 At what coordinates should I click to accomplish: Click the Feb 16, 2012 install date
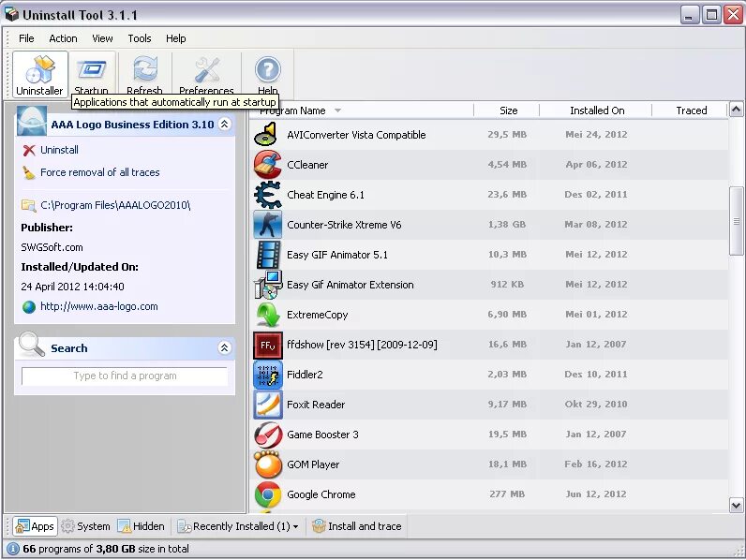point(596,464)
